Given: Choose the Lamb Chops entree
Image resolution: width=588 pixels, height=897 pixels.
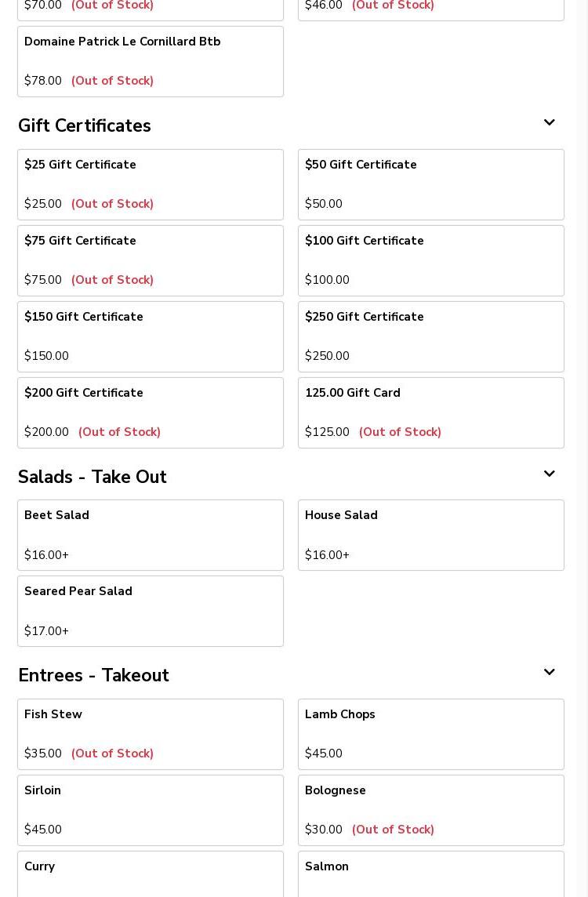Looking at the screenshot, I should pyautogui.click(x=430, y=734).
